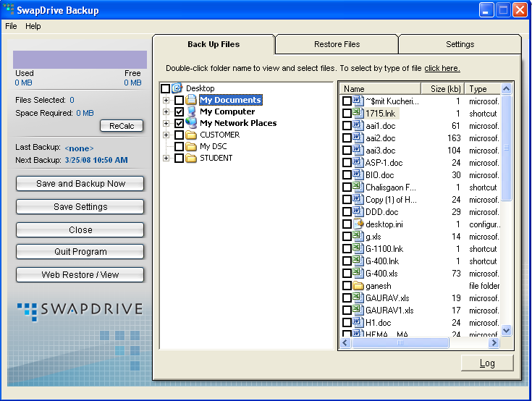Follow the 'click here' file type link

[x=442, y=68]
